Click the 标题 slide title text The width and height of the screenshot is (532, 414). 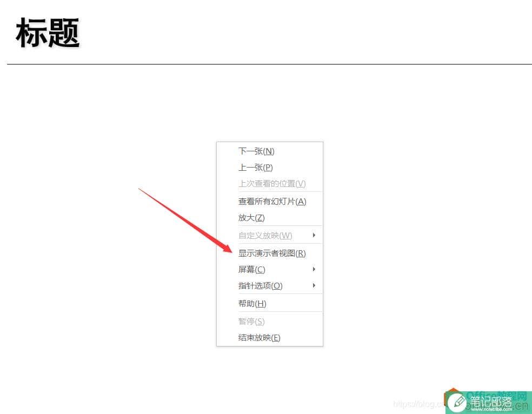[x=48, y=33]
